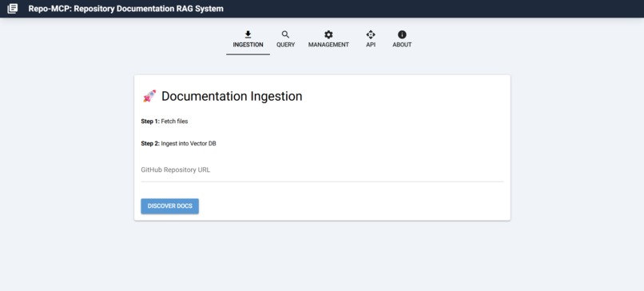Click the Documentation Ingestion heading

coord(232,96)
